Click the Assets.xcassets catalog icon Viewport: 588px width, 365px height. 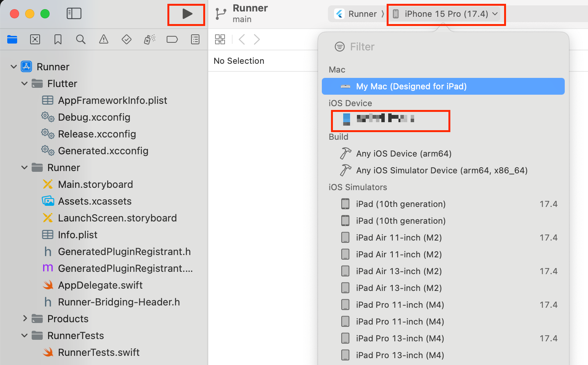[x=48, y=201]
